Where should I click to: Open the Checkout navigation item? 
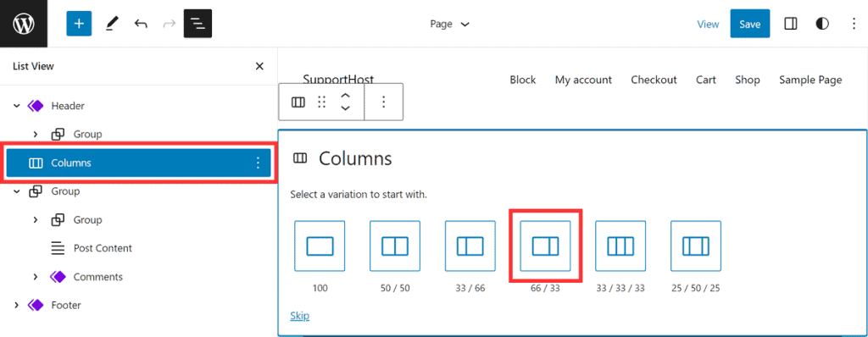(x=654, y=80)
